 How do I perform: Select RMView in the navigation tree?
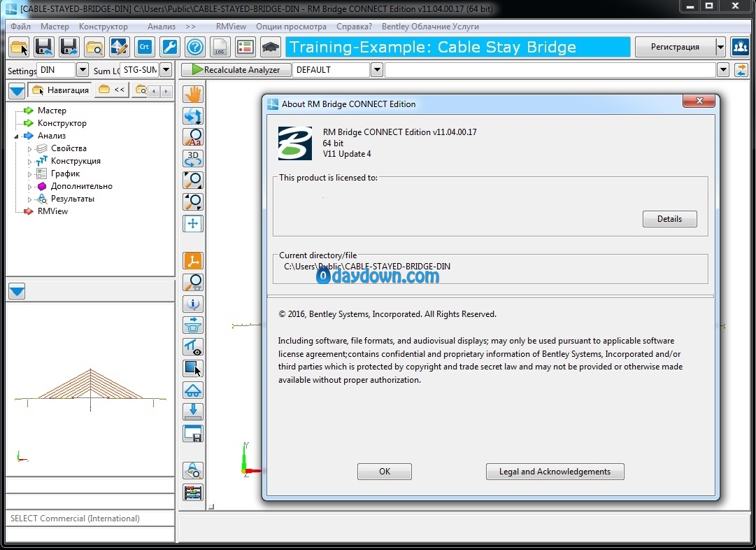tap(52, 211)
